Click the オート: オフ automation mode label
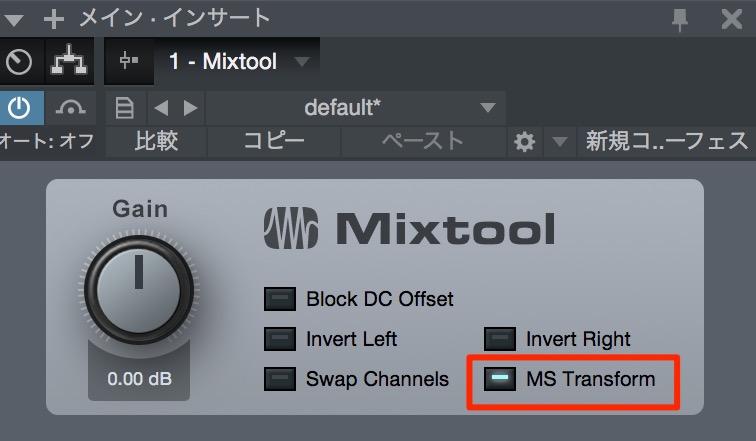Viewport: 756px width, 441px height. pos(47,141)
